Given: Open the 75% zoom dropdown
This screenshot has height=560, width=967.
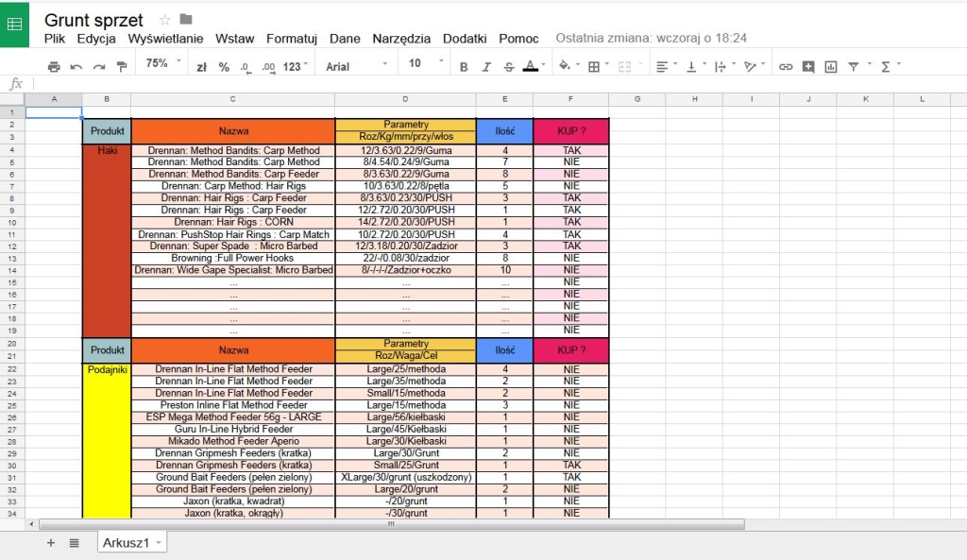Looking at the screenshot, I should tap(163, 63).
